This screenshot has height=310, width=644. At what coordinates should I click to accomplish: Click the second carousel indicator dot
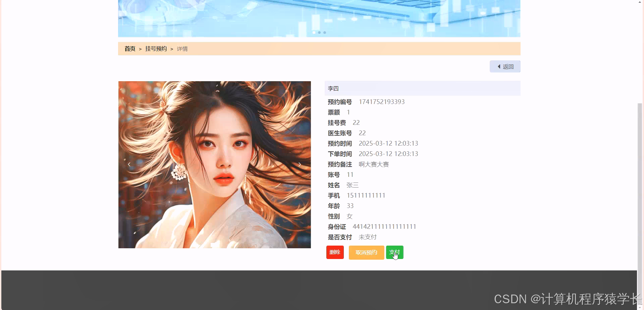pos(319,32)
